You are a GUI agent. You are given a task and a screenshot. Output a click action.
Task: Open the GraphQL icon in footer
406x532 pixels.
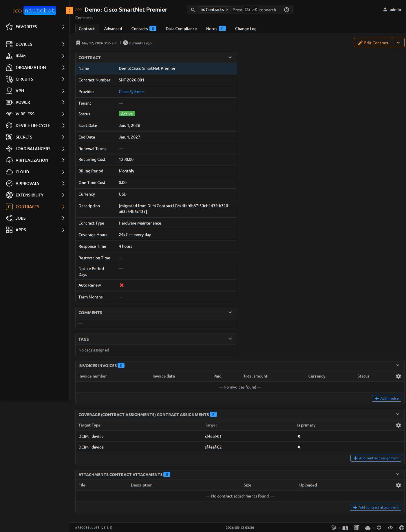tap(379, 528)
